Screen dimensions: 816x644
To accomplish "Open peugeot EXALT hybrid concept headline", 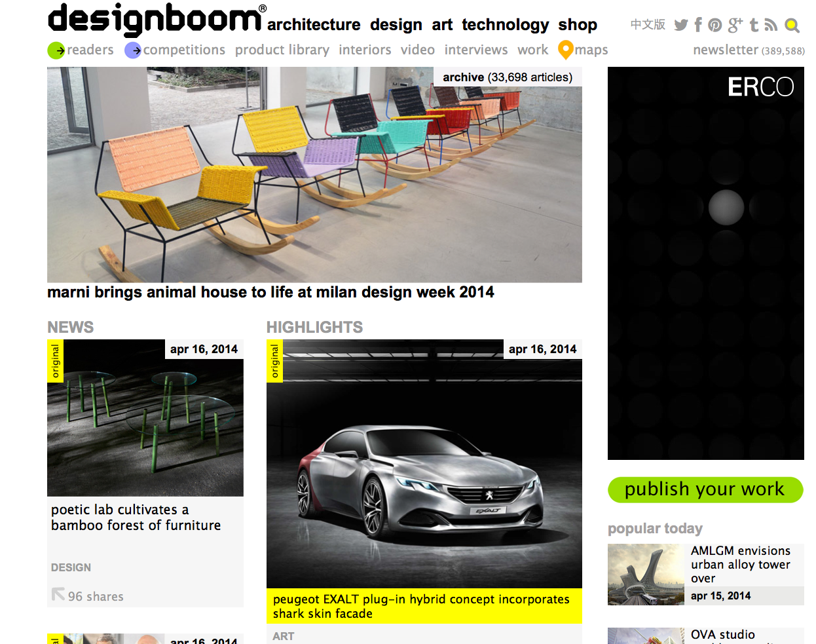I will (x=421, y=606).
